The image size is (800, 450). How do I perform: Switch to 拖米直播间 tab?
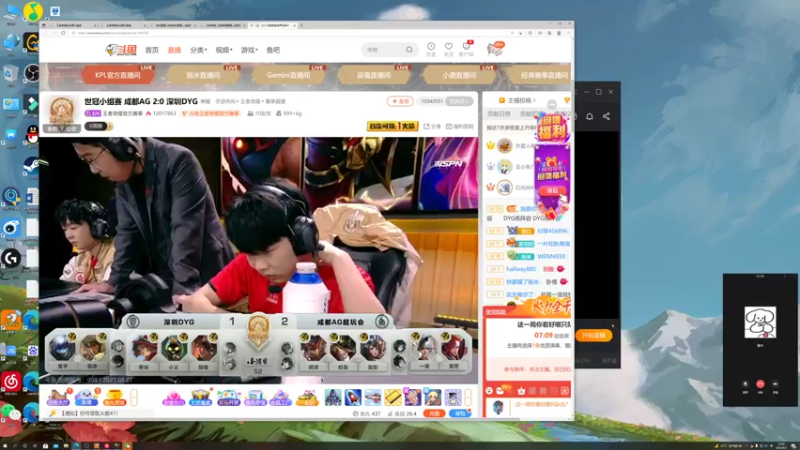[203, 75]
